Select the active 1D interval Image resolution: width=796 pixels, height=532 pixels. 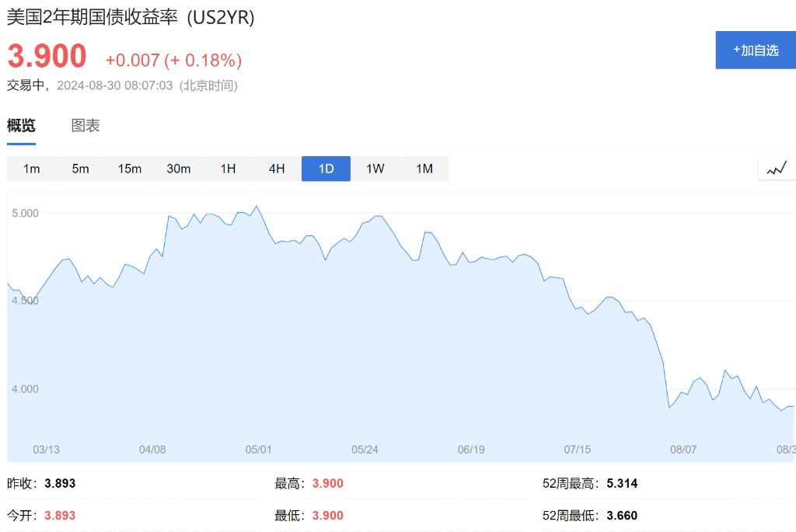(326, 169)
